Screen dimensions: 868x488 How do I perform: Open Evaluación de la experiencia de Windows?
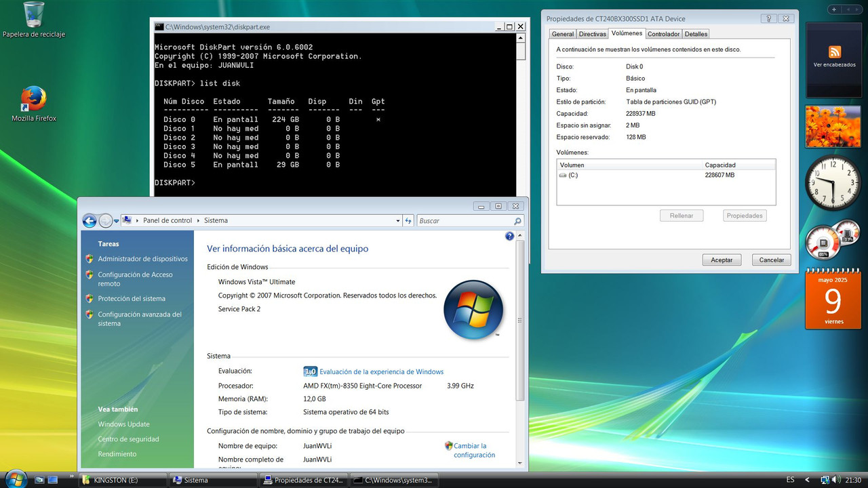tap(381, 371)
